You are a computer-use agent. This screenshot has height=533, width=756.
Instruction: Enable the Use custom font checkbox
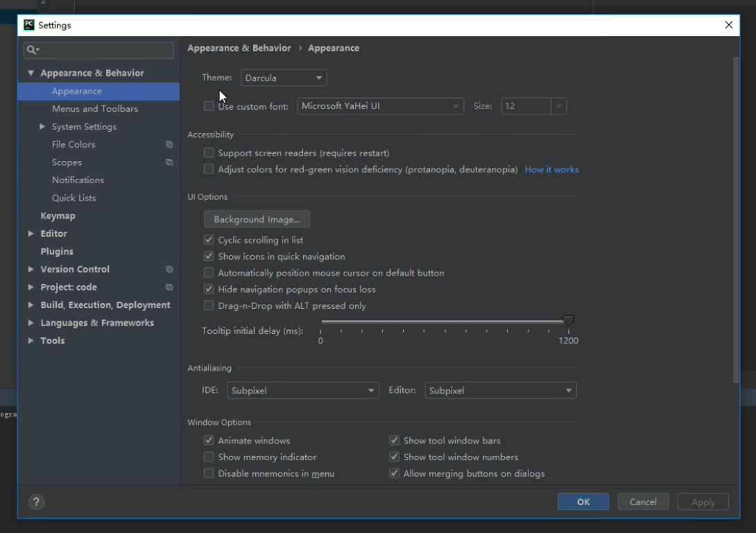pyautogui.click(x=209, y=105)
